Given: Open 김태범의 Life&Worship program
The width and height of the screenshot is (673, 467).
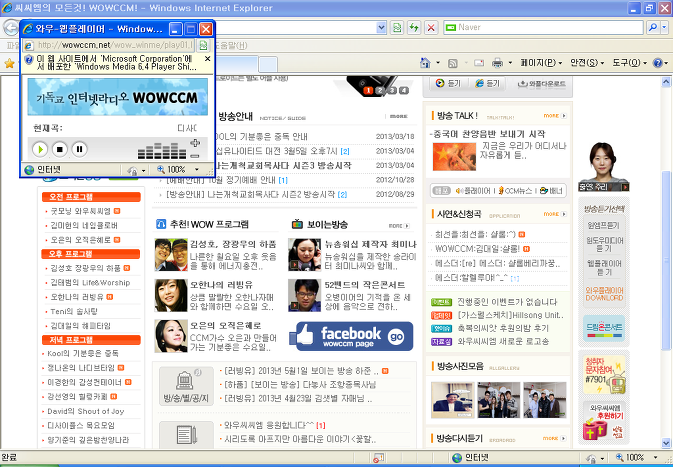Looking at the screenshot, I should click(90, 282).
